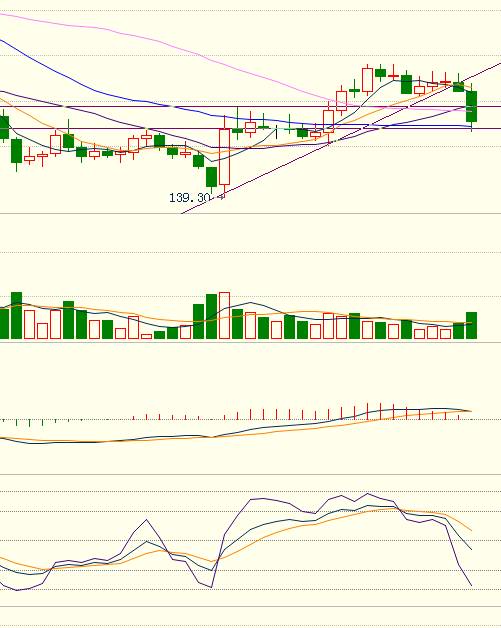The width and height of the screenshot is (501, 628).
Task: Select the shortest red volume bar
Action: pyautogui.click(x=147, y=336)
